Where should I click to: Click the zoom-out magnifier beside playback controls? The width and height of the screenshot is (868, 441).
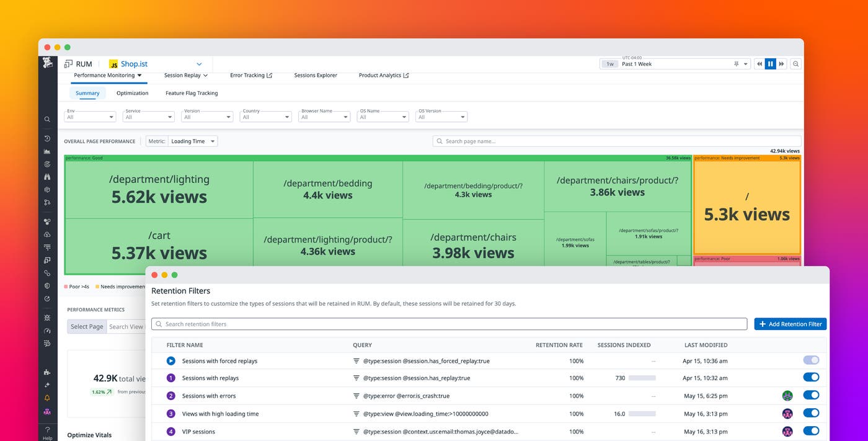[x=796, y=64]
